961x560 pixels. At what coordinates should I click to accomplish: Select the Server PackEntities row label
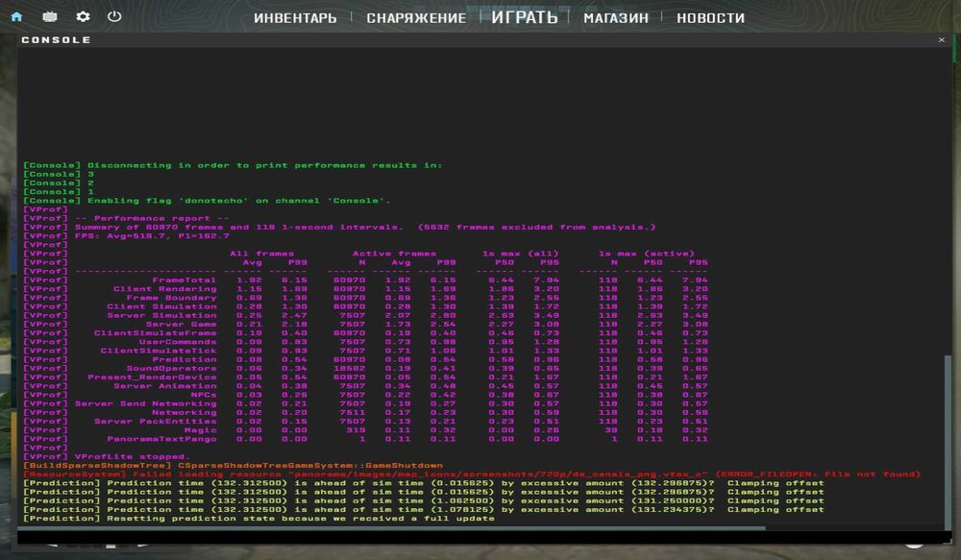pos(155,421)
